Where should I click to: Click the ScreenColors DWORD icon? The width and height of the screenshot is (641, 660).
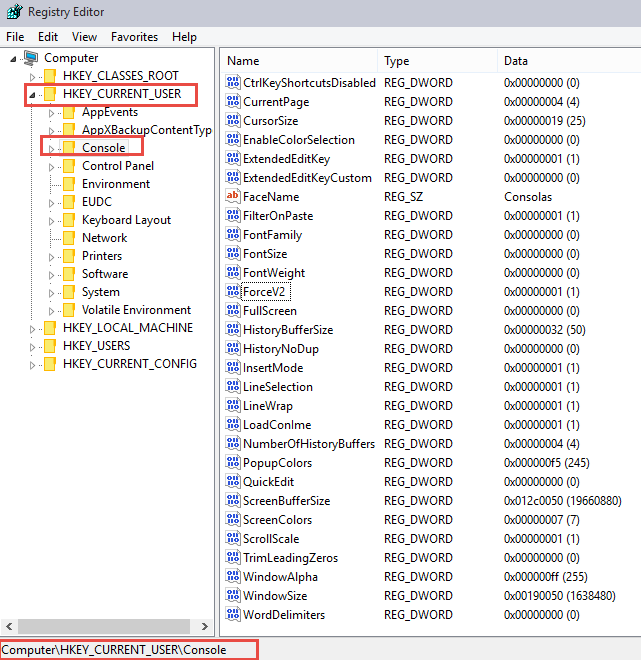(x=233, y=519)
